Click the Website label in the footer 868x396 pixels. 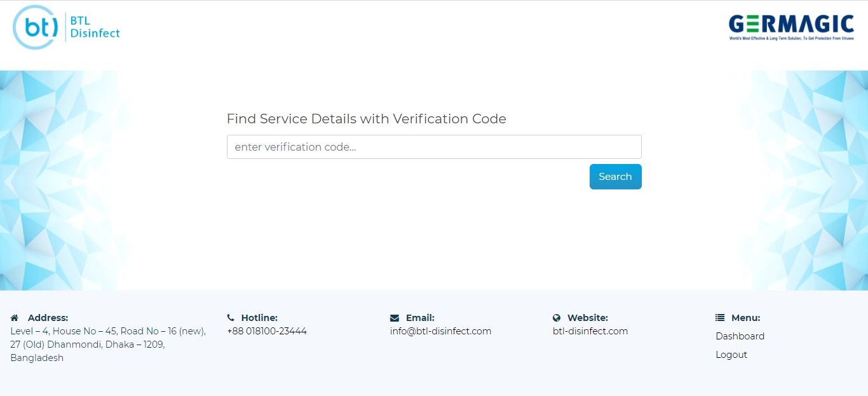click(x=588, y=318)
